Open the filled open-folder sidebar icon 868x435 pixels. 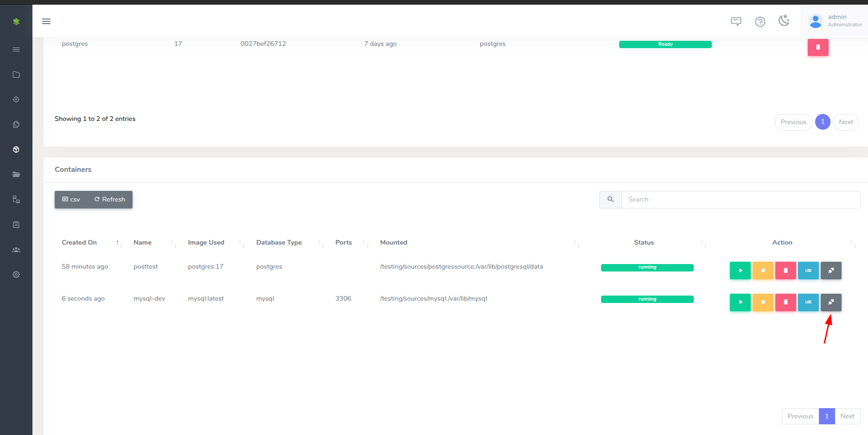pos(16,175)
